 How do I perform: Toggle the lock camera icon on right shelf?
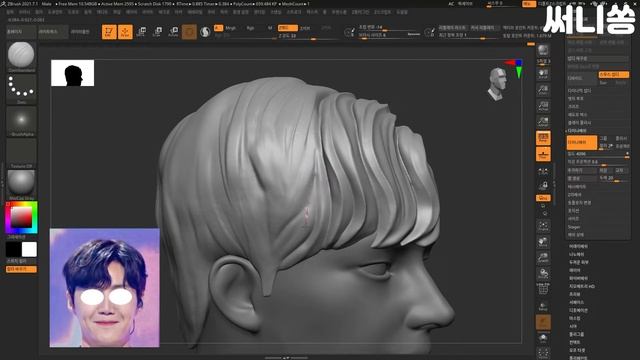[543, 186]
